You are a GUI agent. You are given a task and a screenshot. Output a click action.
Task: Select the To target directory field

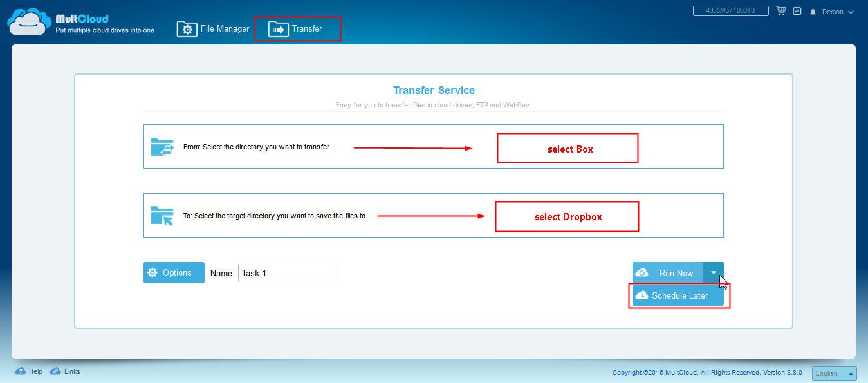pos(433,216)
